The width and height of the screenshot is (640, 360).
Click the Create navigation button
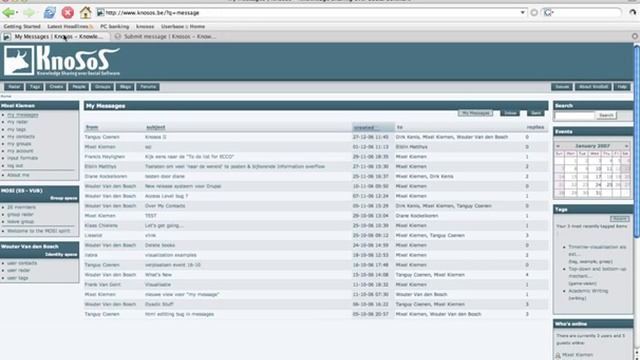pos(56,87)
